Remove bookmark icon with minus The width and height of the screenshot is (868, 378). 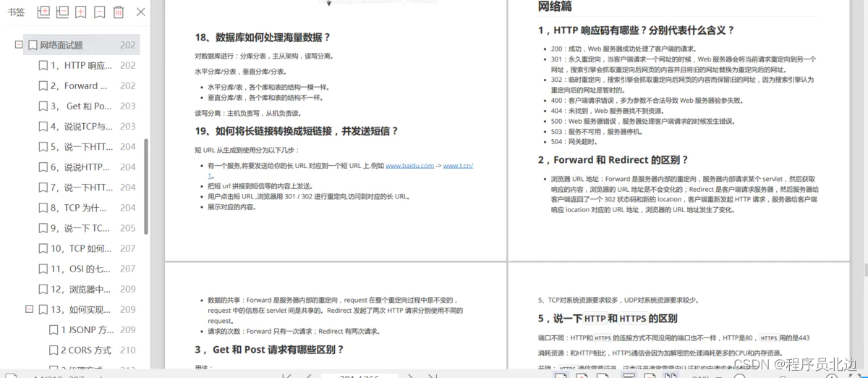(x=100, y=12)
